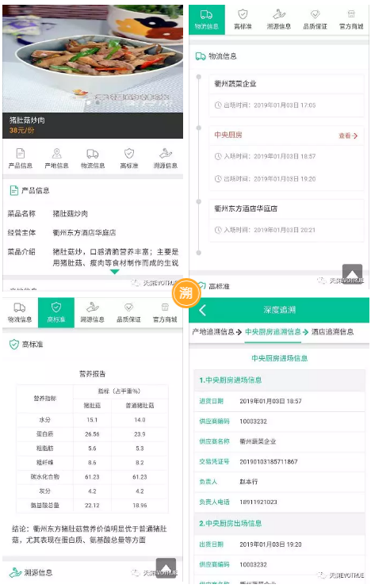Switch to 酒店追溯信息 tab
Screen dimensions: 371x588
(x=332, y=332)
